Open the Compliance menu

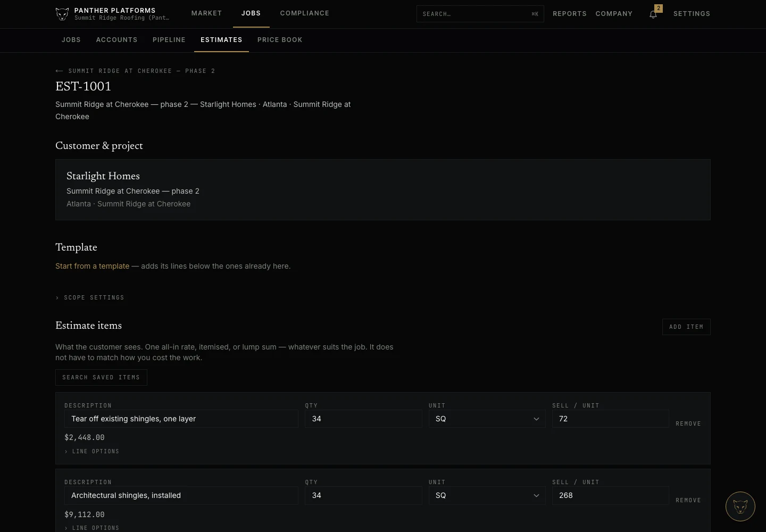(x=304, y=13)
